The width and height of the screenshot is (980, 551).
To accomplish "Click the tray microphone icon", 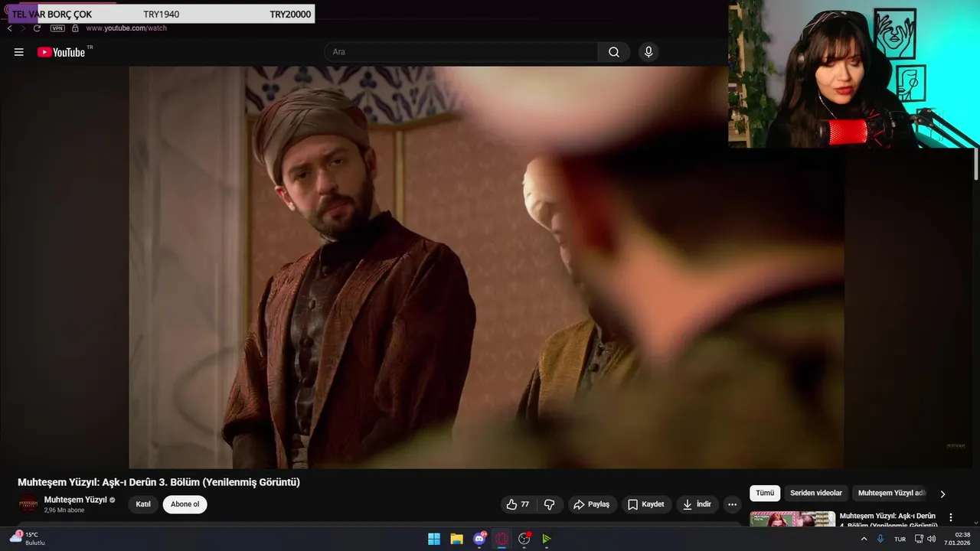I will pyautogui.click(x=880, y=539).
